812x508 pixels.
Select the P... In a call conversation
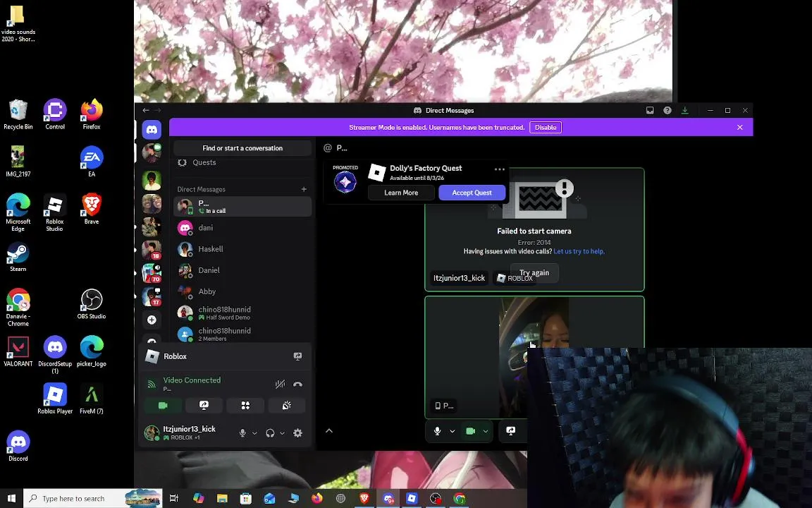point(242,206)
